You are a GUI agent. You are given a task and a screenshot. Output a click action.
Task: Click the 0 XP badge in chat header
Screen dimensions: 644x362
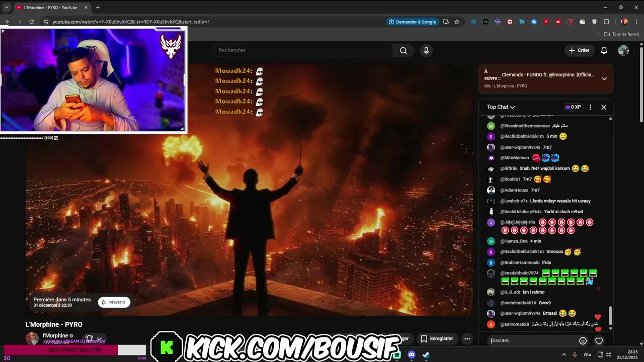[573, 107]
